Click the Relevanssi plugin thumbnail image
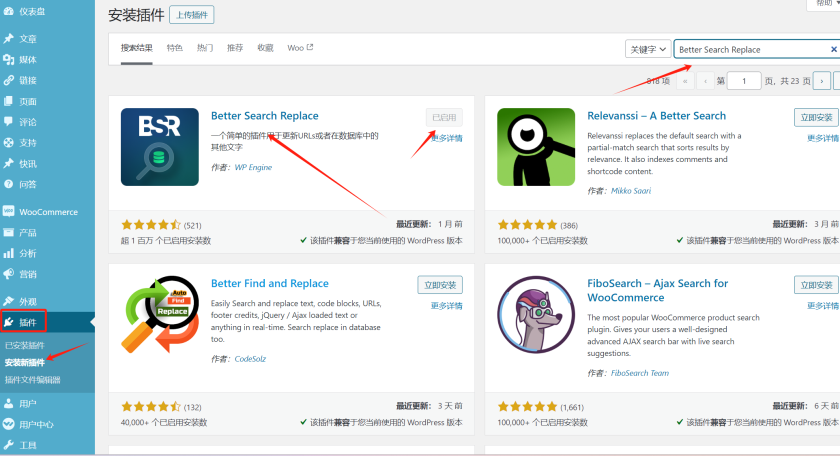The image size is (840, 456). pos(536,147)
